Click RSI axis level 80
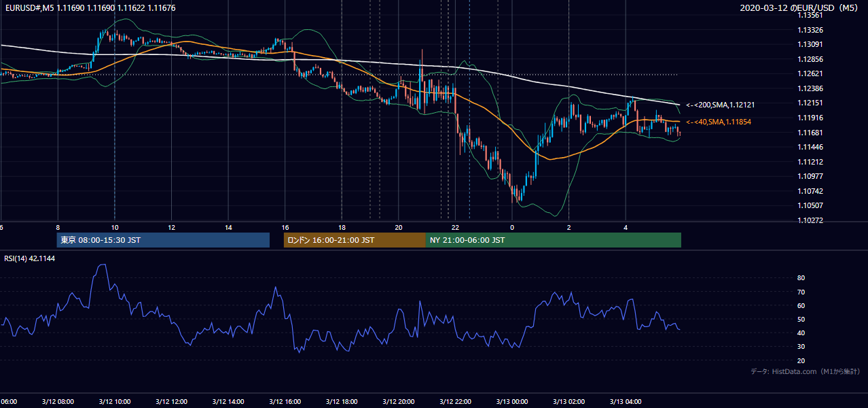 coord(801,278)
